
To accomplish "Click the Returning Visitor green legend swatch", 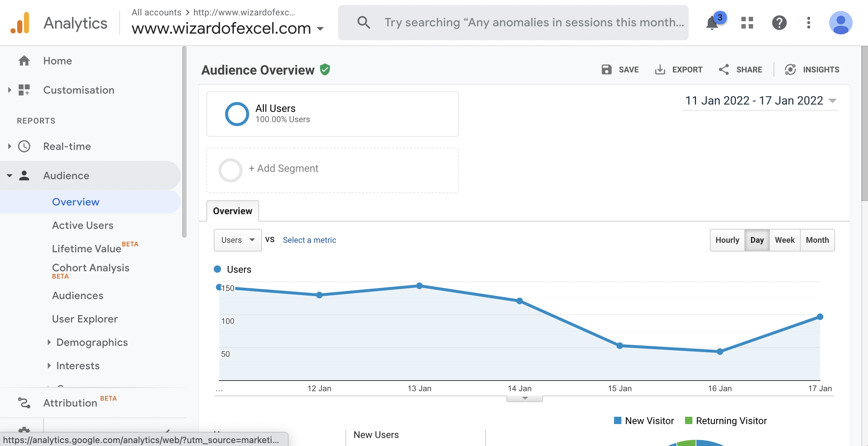I will [688, 420].
